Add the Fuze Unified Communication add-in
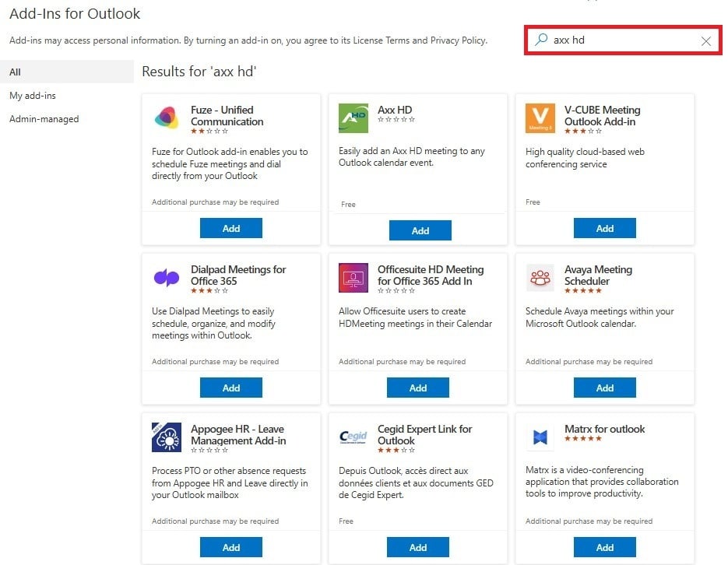Image resolution: width=728 pixels, height=565 pixels. point(231,228)
